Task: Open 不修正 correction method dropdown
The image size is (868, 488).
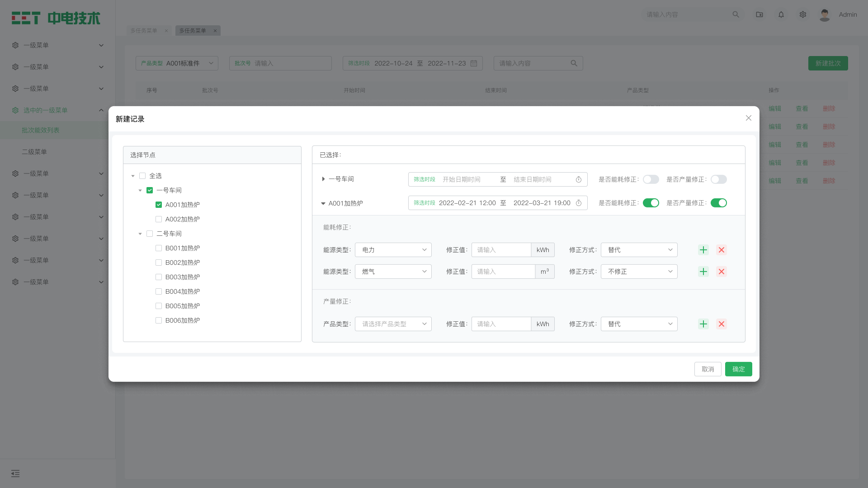Action: click(x=639, y=272)
